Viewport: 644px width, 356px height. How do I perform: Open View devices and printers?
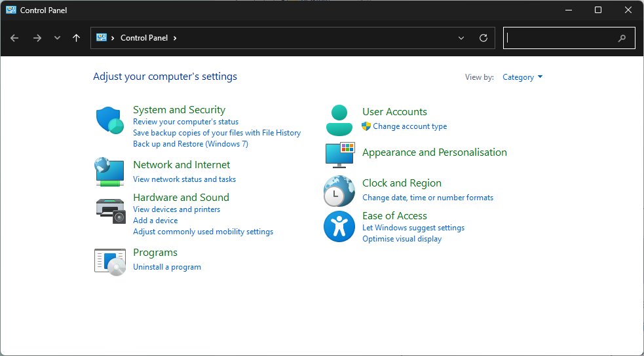(177, 209)
